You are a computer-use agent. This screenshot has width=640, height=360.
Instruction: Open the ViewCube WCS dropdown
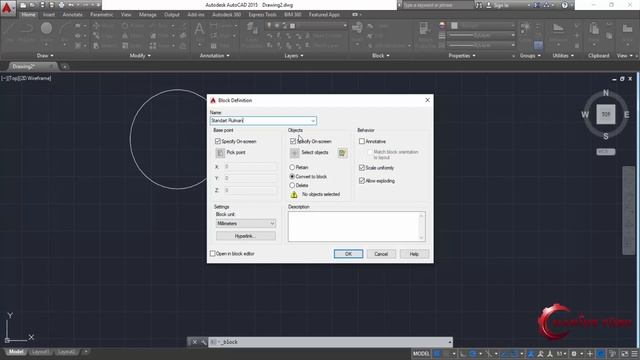(606, 152)
